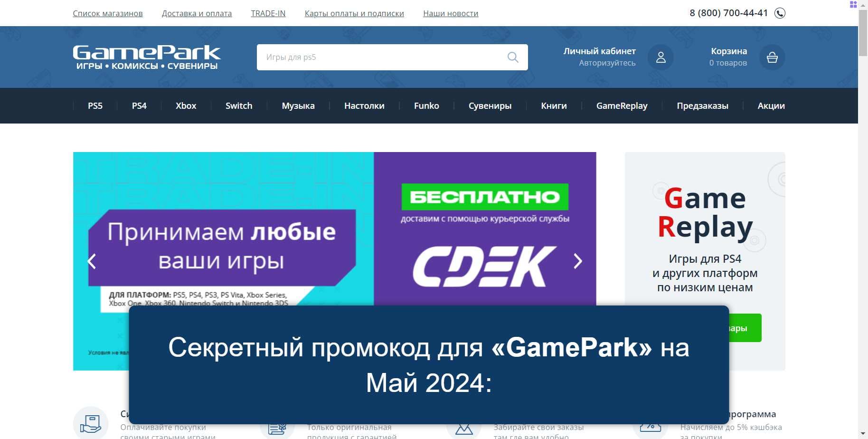Viewport: 868px width, 439px height.
Task: Click the GamePark logo
Action: [147, 57]
